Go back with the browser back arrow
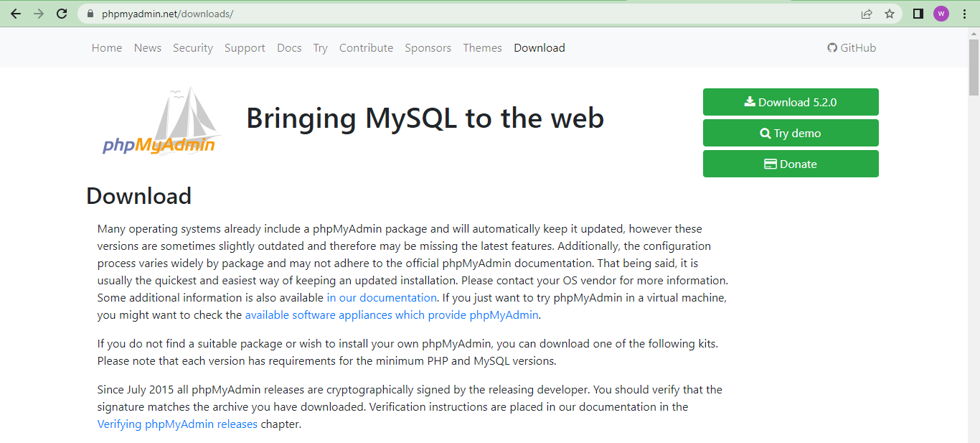Viewport: 980px width, 443px height. click(x=16, y=14)
